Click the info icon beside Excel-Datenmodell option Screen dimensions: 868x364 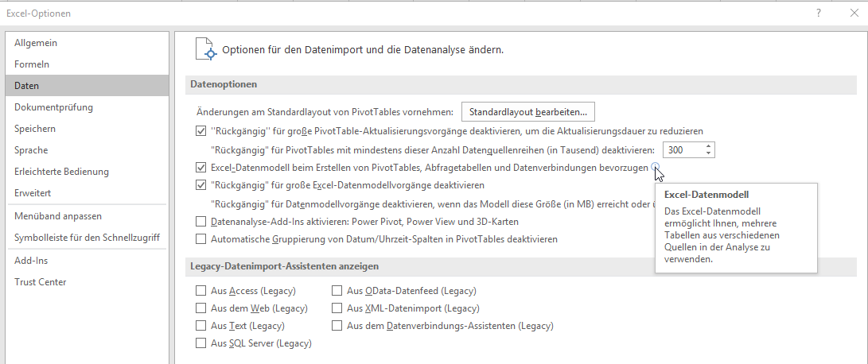[x=655, y=167]
